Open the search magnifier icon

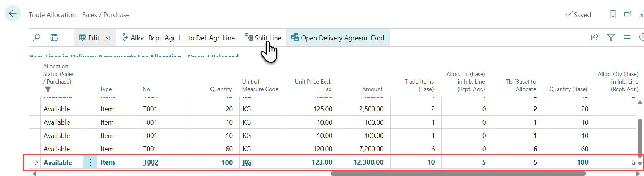pos(37,38)
